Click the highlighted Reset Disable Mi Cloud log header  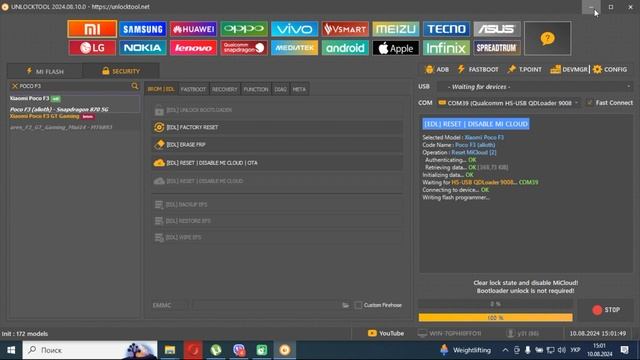tap(476, 124)
